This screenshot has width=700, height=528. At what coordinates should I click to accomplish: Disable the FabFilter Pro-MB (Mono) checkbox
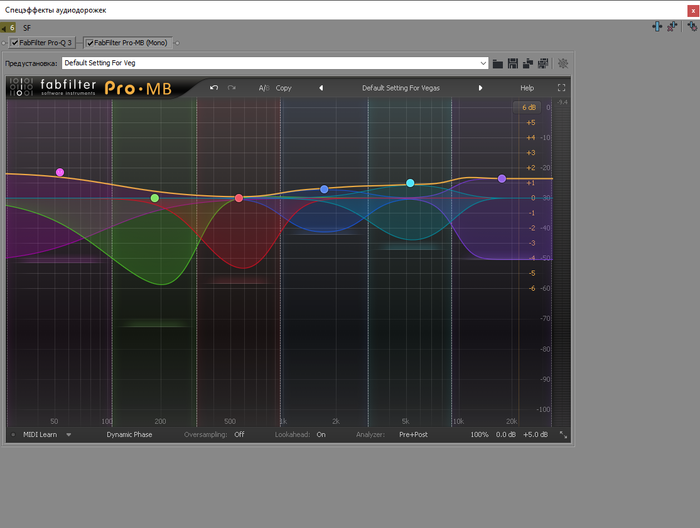pos(90,43)
